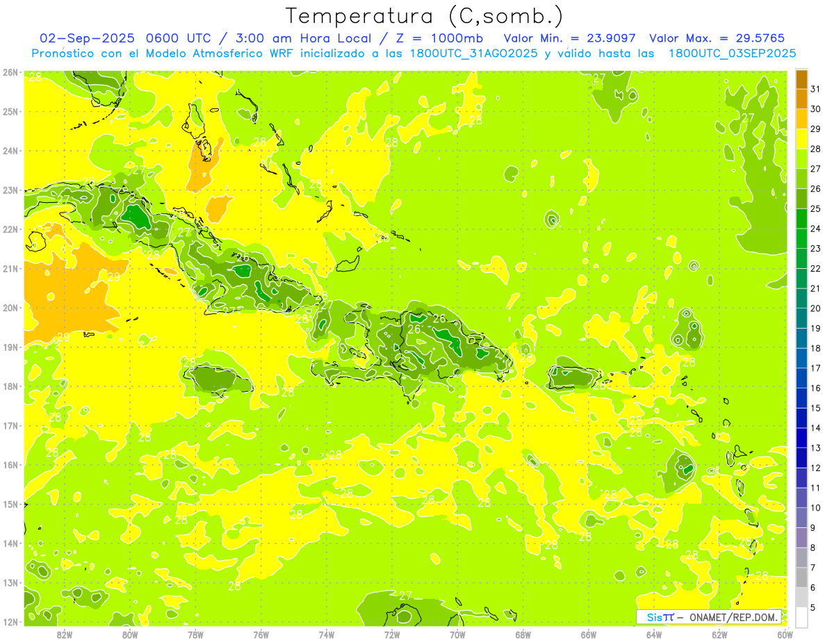Click the dark blue legend band between 13 and 14
This screenshot has width=834, height=644.
(801, 438)
